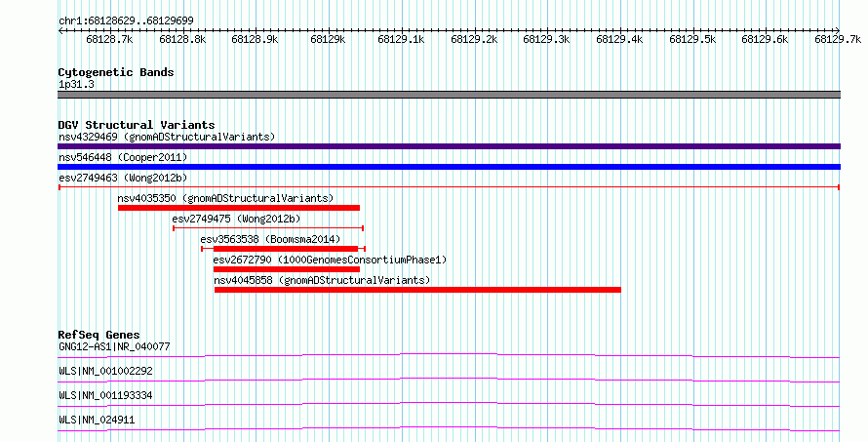Open the nsv4035350 (gnomADStructuralVariants) label
The height and width of the screenshot is (442, 868).
[225, 198]
